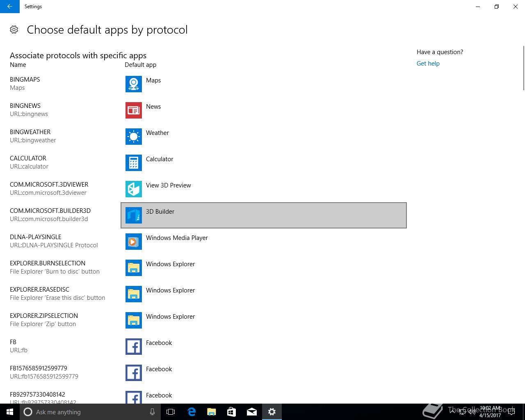Click the BINGMAPS protocol name
Viewport: 525px width, 420px height.
click(x=25, y=80)
